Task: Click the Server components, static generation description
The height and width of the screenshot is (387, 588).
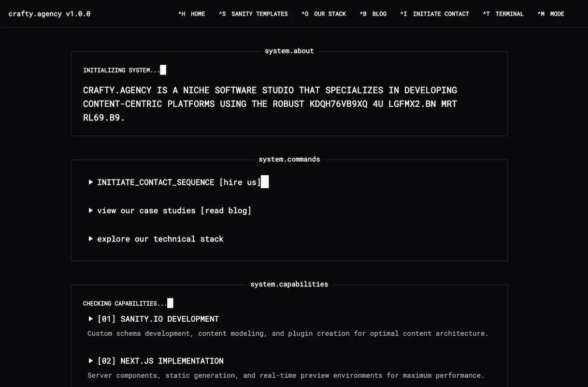Action: [286, 375]
